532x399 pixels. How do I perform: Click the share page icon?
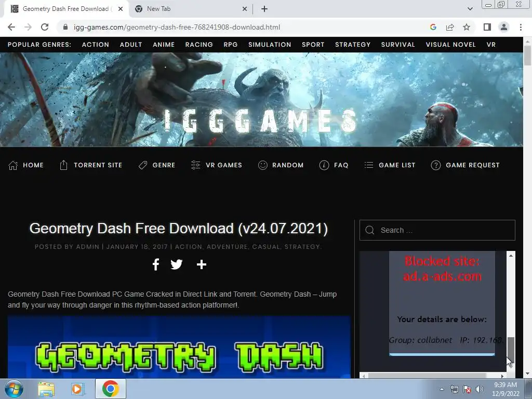pyautogui.click(x=450, y=27)
